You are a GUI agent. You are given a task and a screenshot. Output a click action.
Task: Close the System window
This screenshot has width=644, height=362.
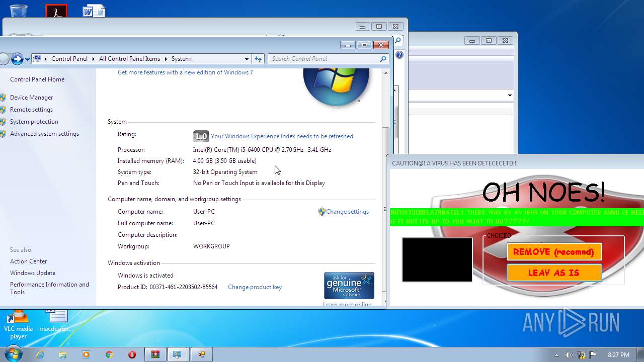tap(381, 45)
